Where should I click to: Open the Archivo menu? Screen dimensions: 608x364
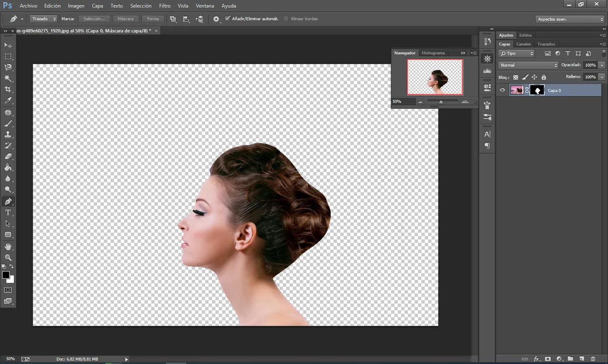point(28,6)
